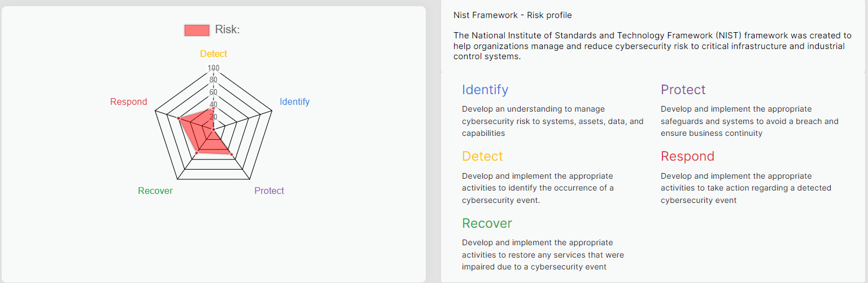This screenshot has width=868, height=283.
Task: Select the Protect data point on radar
Action: coord(232,154)
